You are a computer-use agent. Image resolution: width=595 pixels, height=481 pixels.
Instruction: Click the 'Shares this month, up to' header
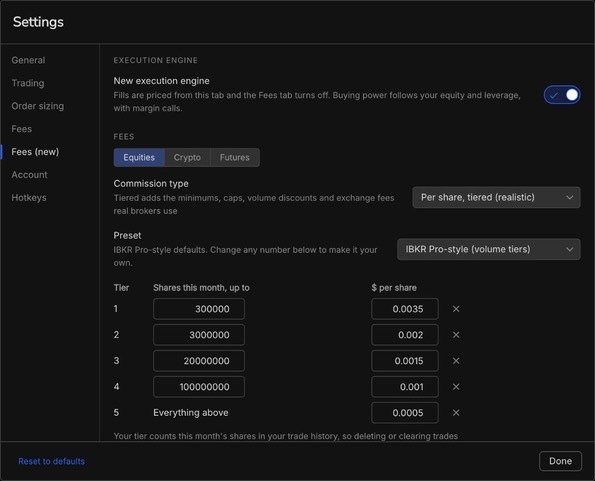(201, 288)
